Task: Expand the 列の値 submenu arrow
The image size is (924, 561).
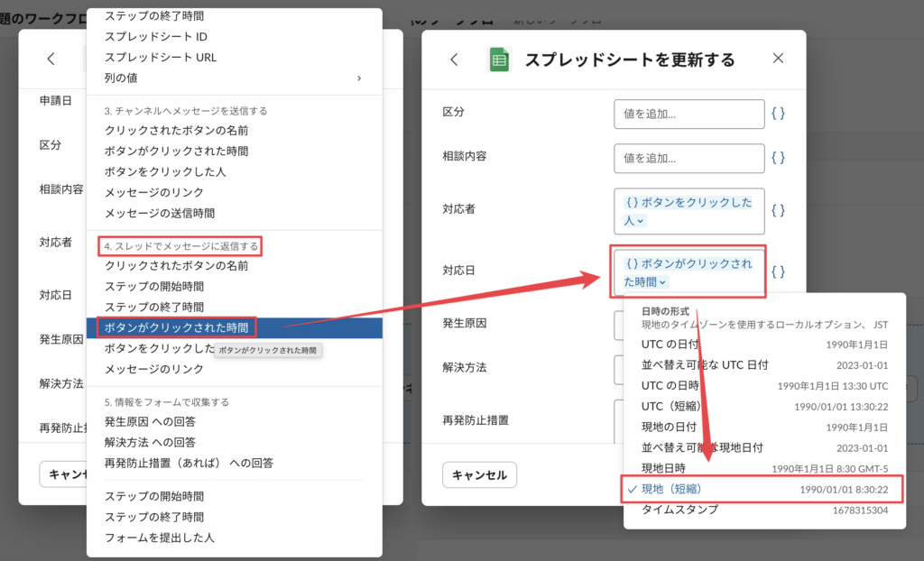Action: [359, 78]
